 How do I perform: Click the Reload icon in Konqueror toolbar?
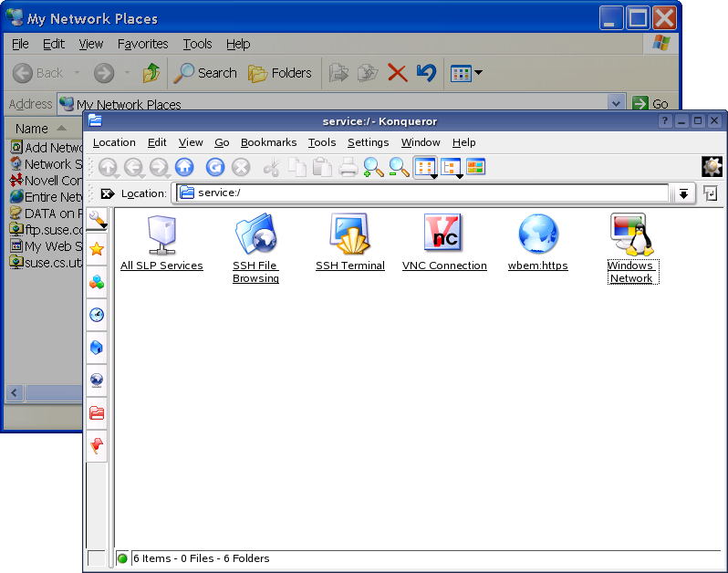click(x=215, y=167)
